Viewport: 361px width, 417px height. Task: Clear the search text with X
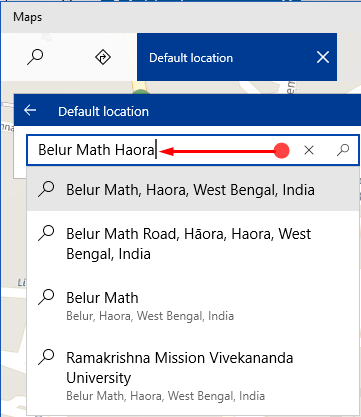tap(309, 150)
